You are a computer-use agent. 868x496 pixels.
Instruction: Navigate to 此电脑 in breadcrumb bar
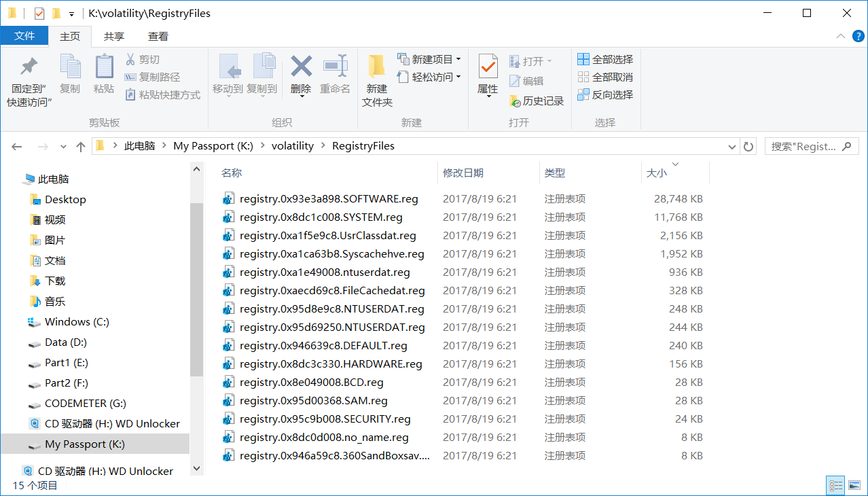(x=140, y=145)
